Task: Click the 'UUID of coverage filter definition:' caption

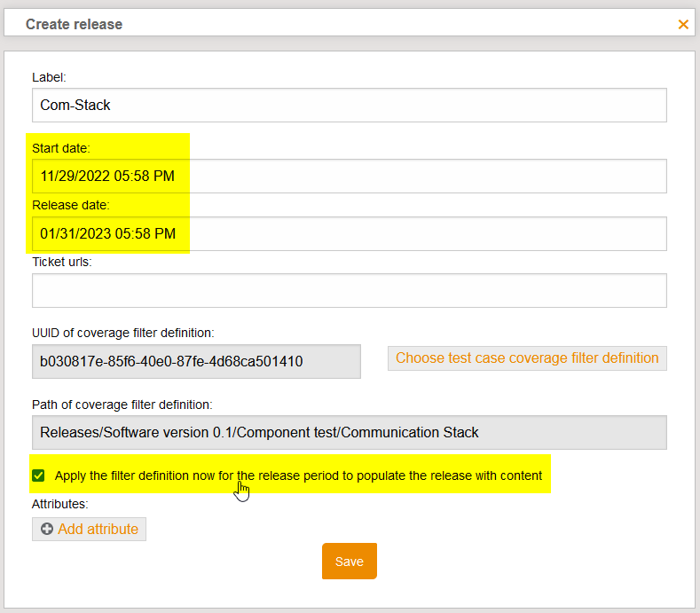Action: pyautogui.click(x=122, y=333)
